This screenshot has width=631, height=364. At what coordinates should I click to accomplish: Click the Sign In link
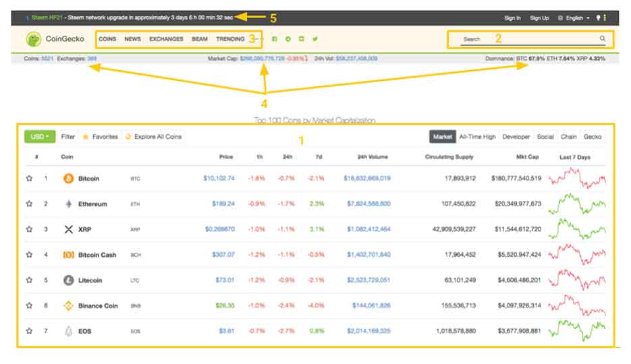pyautogui.click(x=512, y=18)
